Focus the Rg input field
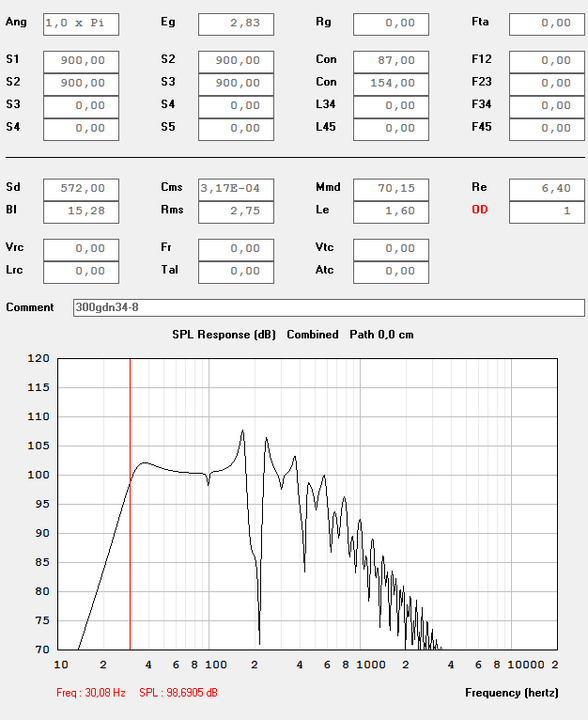This screenshot has height=720, width=588. [391, 24]
